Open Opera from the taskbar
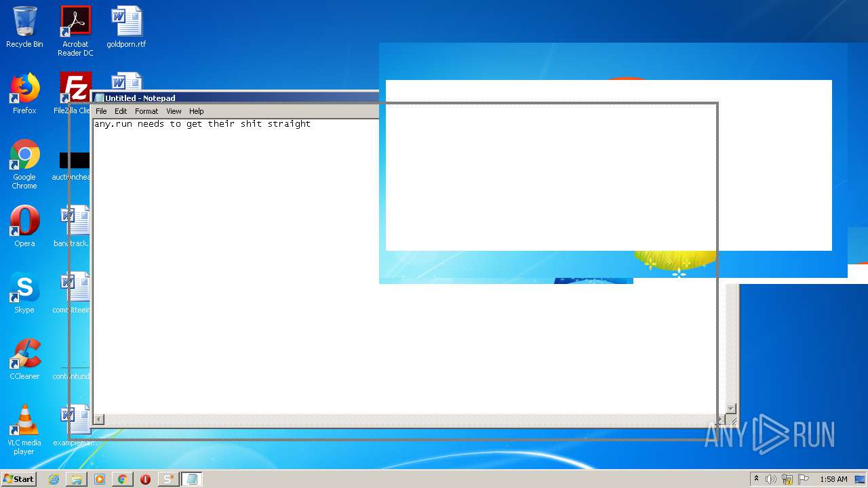Viewport: 868px width, 488px height. [x=145, y=479]
